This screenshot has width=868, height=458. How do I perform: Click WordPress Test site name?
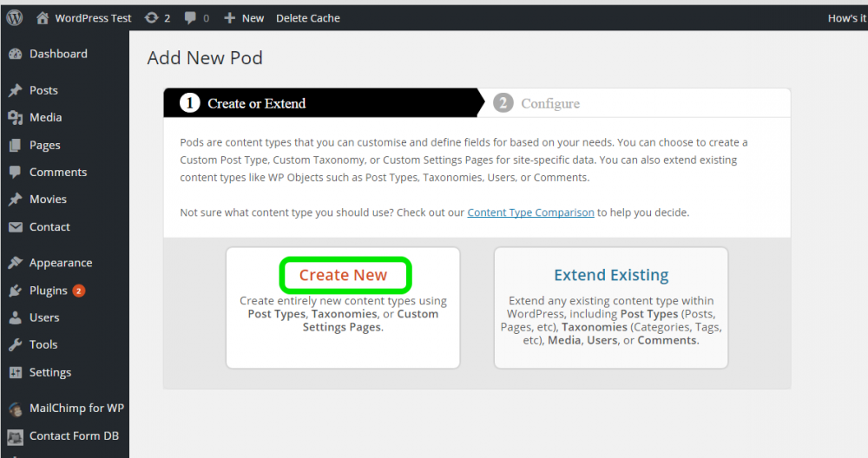(93, 18)
